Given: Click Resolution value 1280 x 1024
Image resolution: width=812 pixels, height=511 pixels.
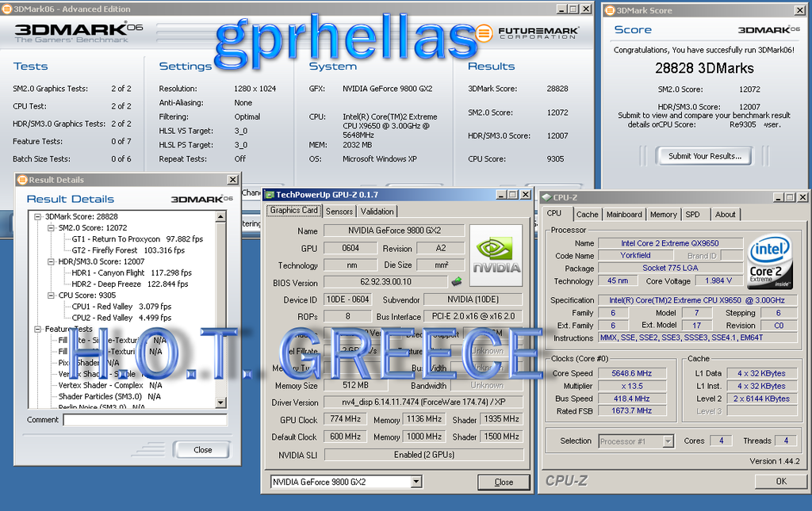Looking at the screenshot, I should 255,89.
